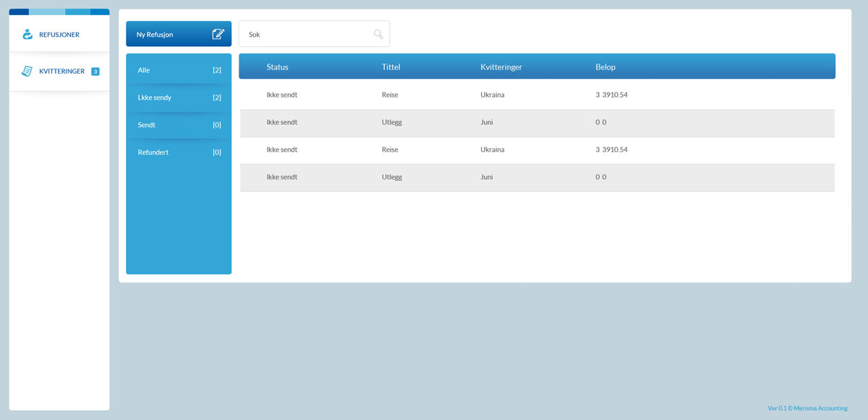Screen dimensions: 868x420
Task: Sort the table by Belop header
Action: (x=605, y=67)
